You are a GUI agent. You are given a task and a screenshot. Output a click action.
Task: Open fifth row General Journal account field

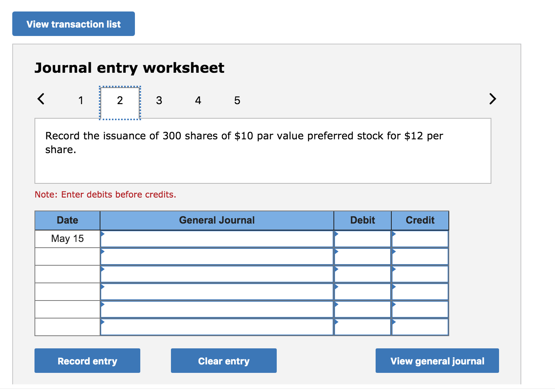click(217, 309)
